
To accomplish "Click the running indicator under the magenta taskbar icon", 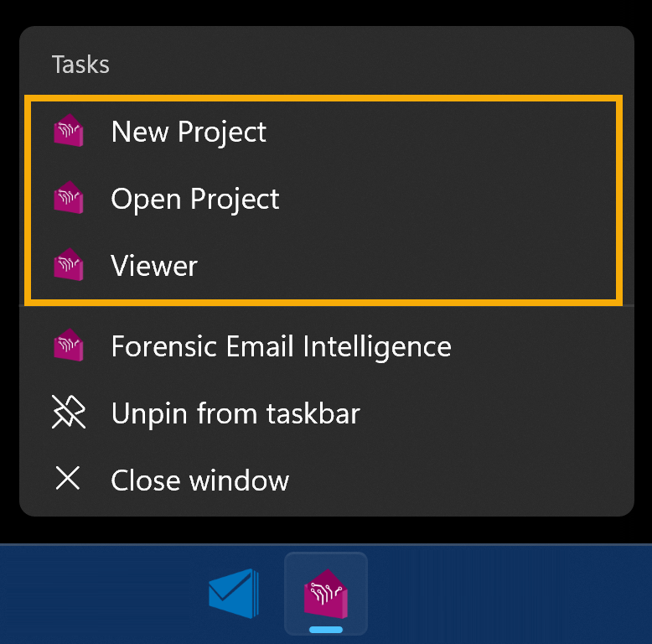I will tap(326, 629).
